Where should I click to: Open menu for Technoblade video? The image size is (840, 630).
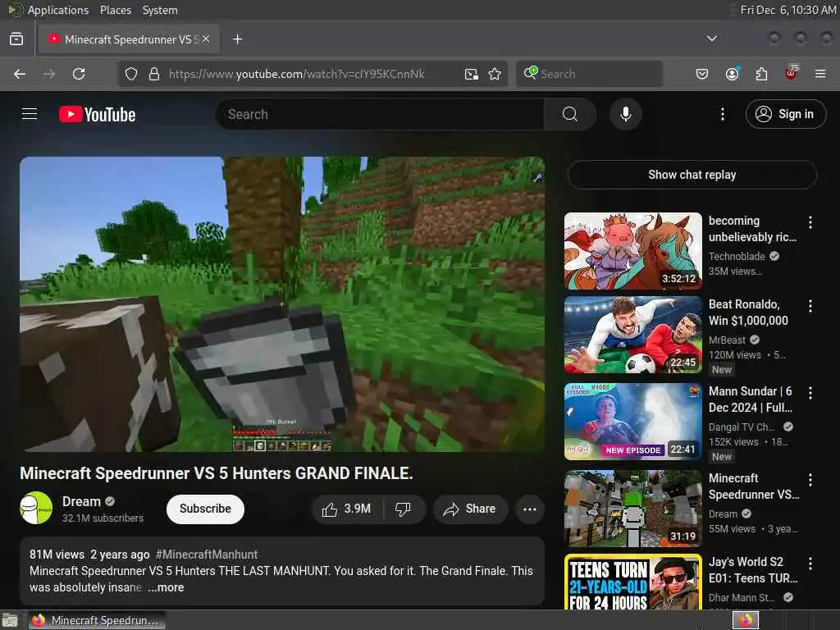point(810,222)
